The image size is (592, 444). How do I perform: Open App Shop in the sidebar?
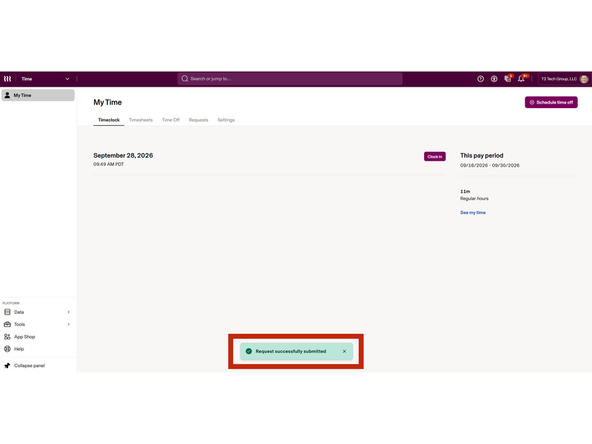coord(24,337)
